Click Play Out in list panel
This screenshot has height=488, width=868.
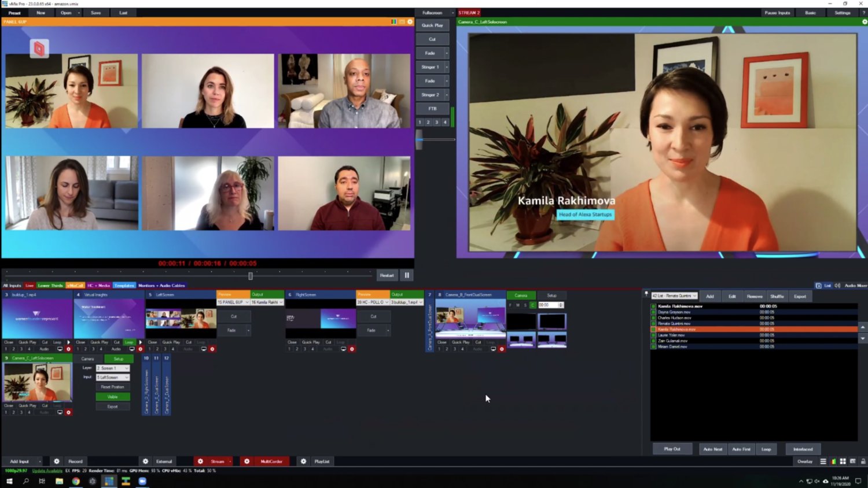pos(672,449)
